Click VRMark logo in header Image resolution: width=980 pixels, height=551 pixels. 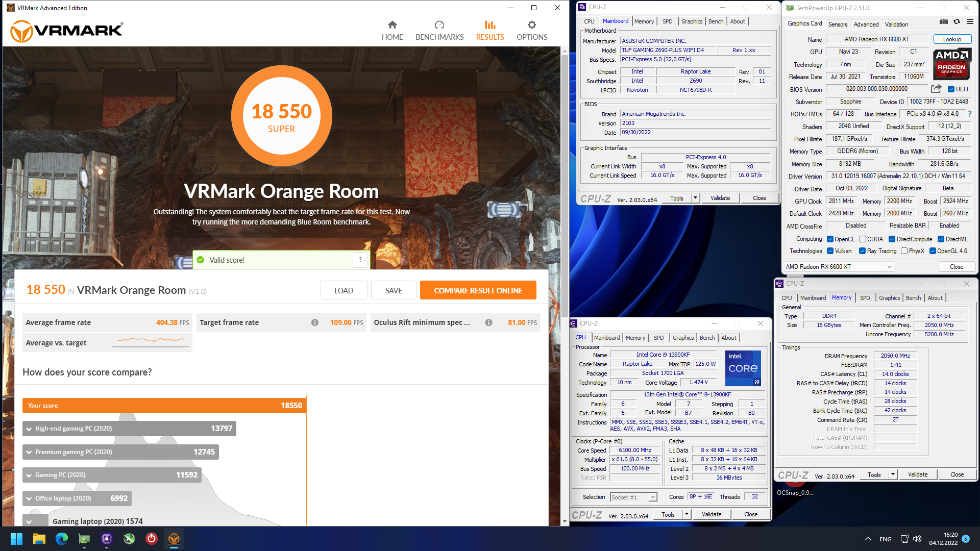coord(67,31)
